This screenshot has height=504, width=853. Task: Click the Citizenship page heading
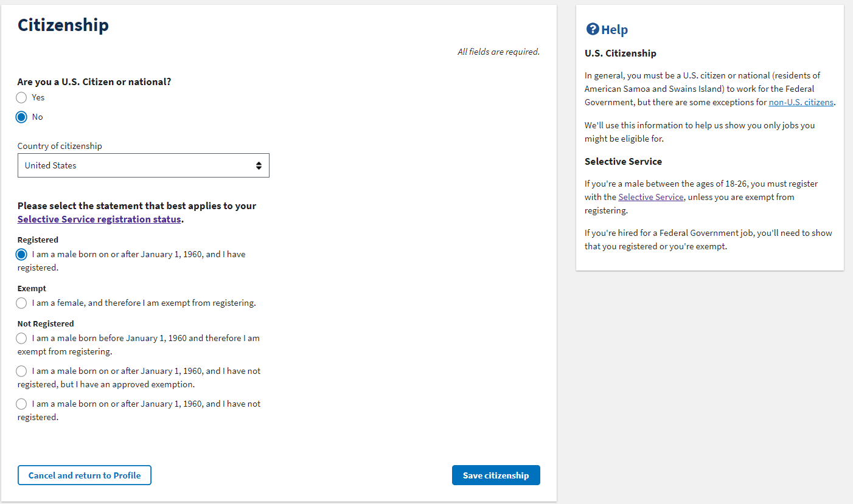coord(63,25)
